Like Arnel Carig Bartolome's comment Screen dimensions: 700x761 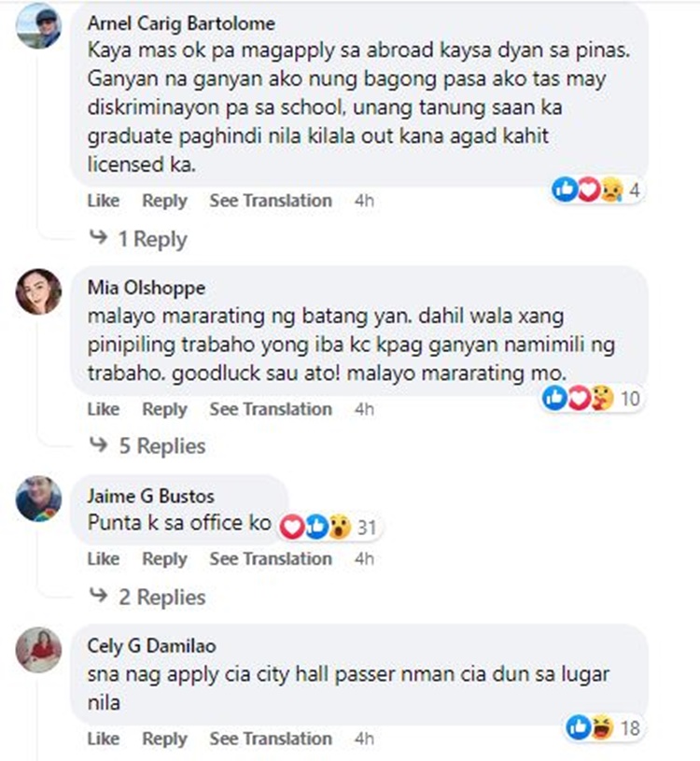point(104,201)
